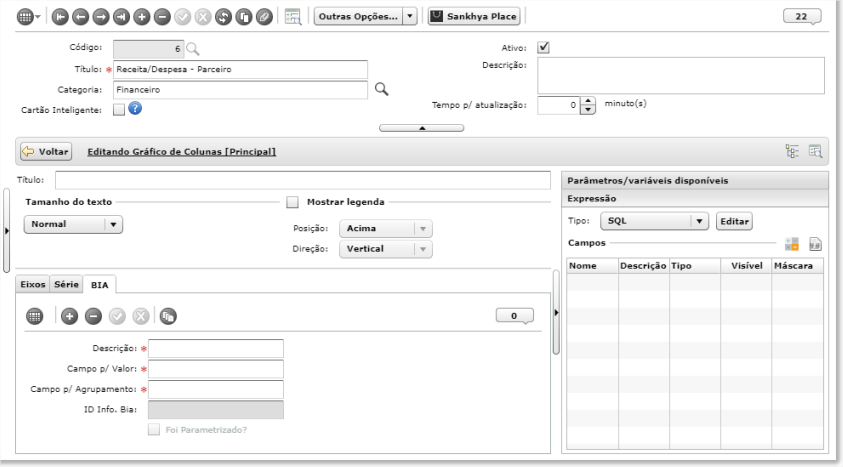Click Campo p/ Agrupamento input field
This screenshot has height=467, width=843.
point(216,389)
